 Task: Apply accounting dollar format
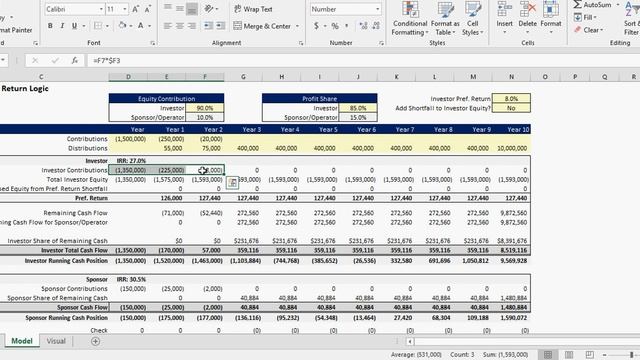tap(316, 26)
